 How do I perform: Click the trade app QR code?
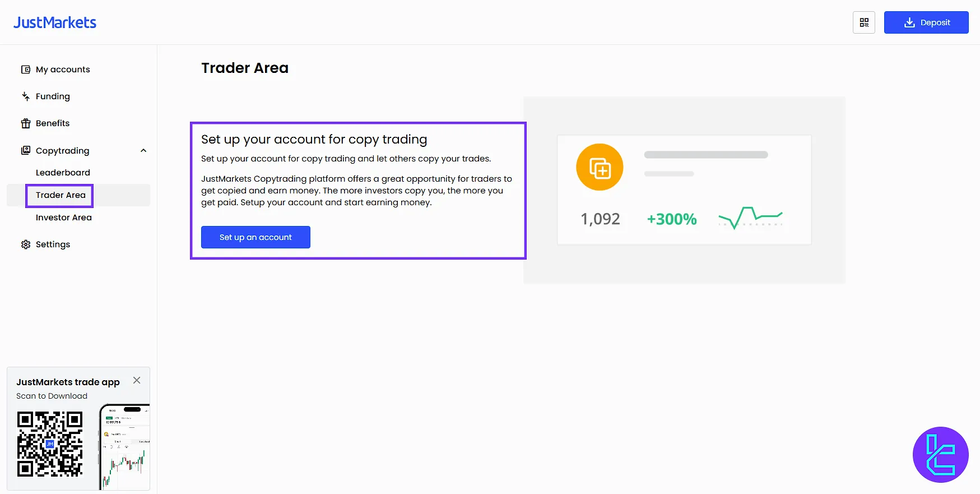pyautogui.click(x=50, y=444)
